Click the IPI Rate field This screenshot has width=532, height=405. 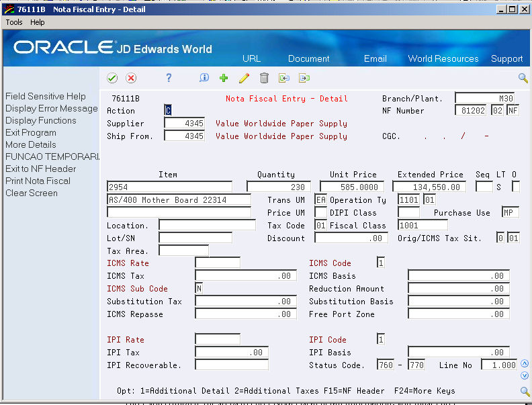[x=218, y=340]
